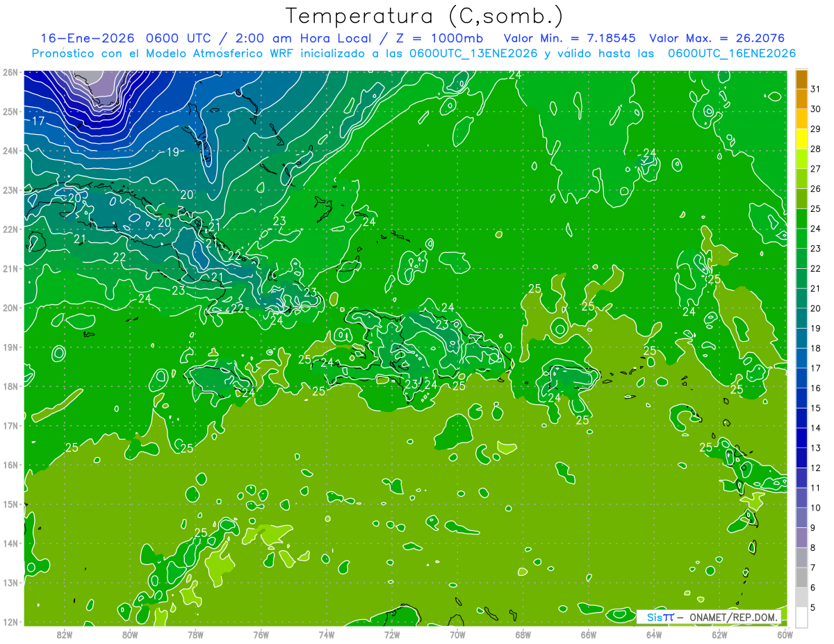Click the 14N latitude axis label
Image resolution: width=834 pixels, height=644 pixels.
pyautogui.click(x=10, y=543)
